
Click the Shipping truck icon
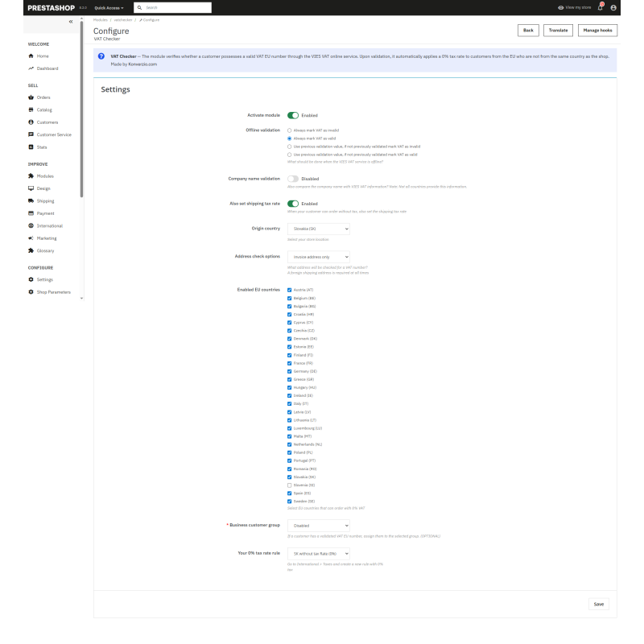tap(31, 200)
